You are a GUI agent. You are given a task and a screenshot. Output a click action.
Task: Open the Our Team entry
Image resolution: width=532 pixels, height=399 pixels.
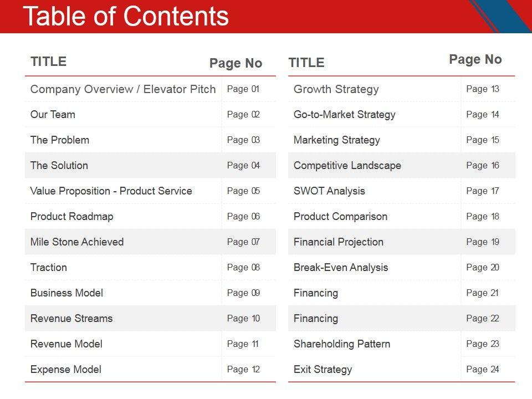click(53, 115)
